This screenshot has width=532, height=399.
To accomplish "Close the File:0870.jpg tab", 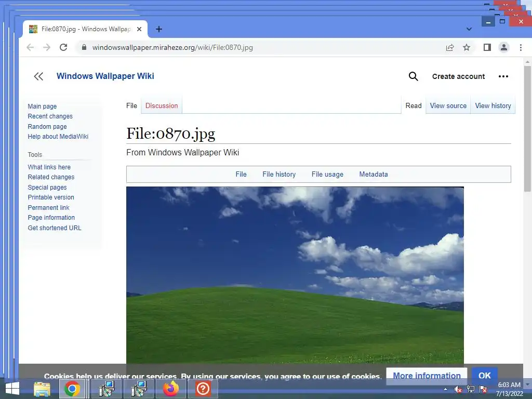I will [139, 29].
